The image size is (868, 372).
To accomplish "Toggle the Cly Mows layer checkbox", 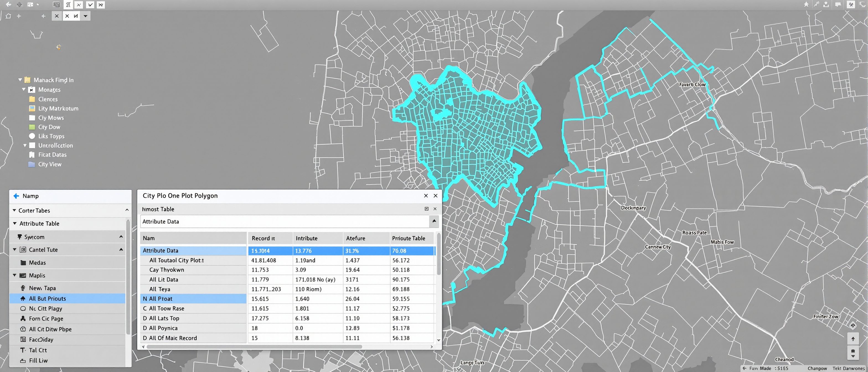I will (x=32, y=118).
